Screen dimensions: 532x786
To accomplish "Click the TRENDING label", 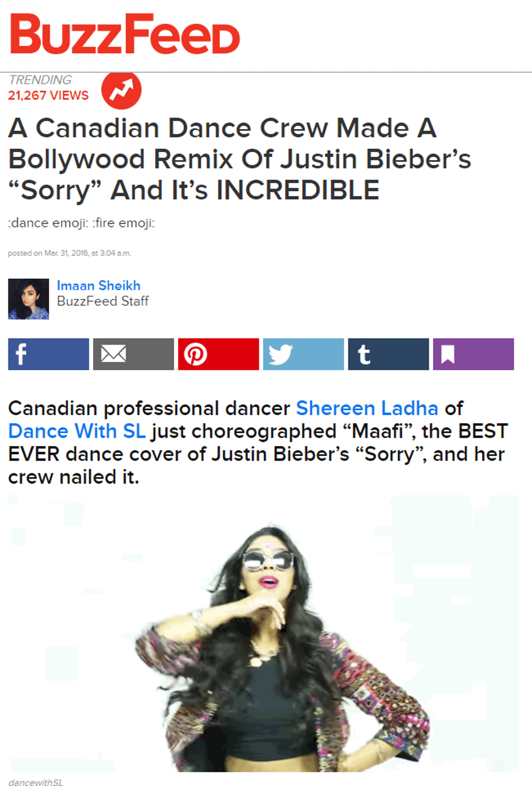I will (40, 80).
